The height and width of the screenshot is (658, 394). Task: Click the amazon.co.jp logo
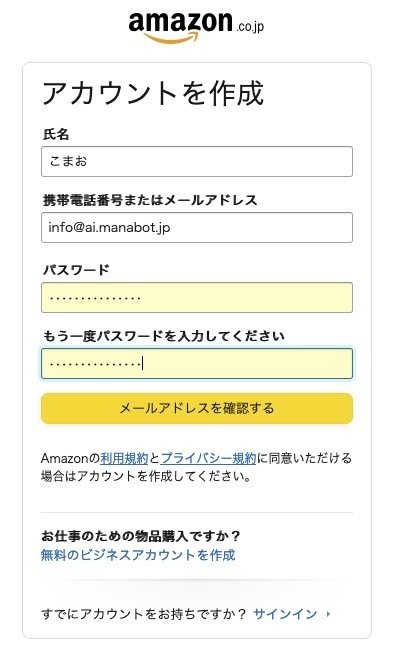196,28
